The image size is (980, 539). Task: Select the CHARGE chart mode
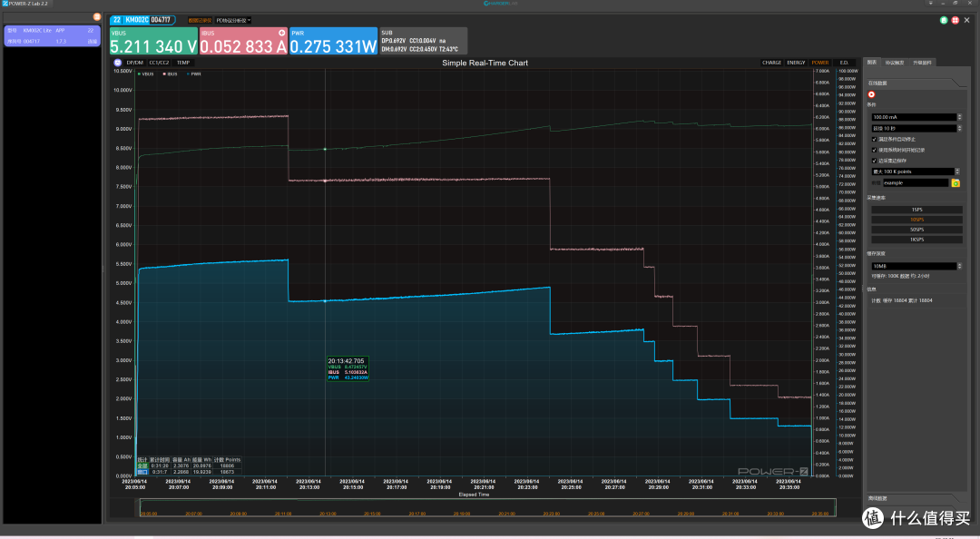[x=771, y=63]
